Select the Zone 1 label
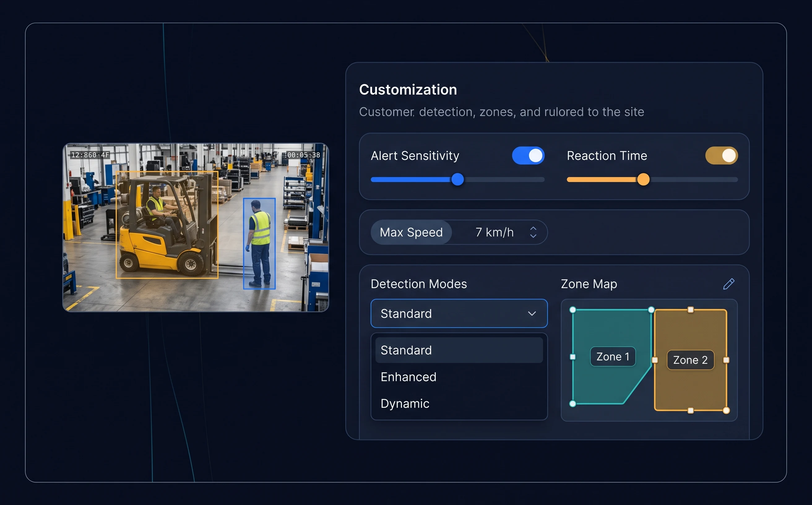Image resolution: width=812 pixels, height=505 pixels. [613, 356]
